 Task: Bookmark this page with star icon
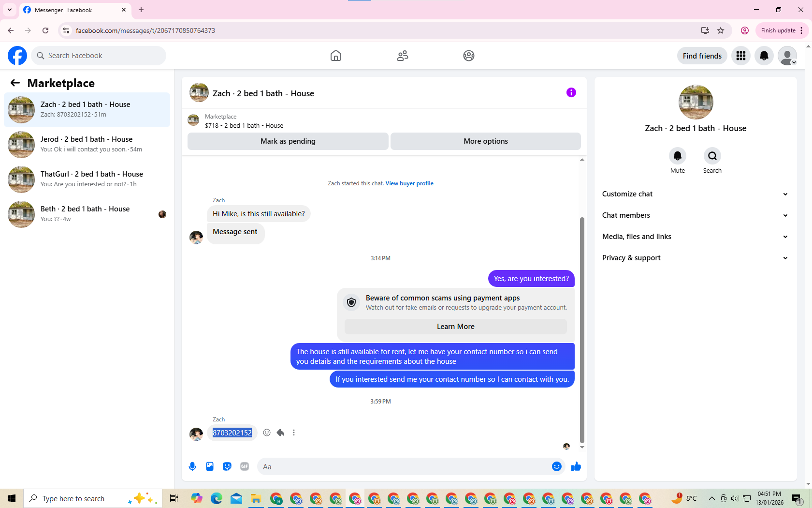(721, 30)
